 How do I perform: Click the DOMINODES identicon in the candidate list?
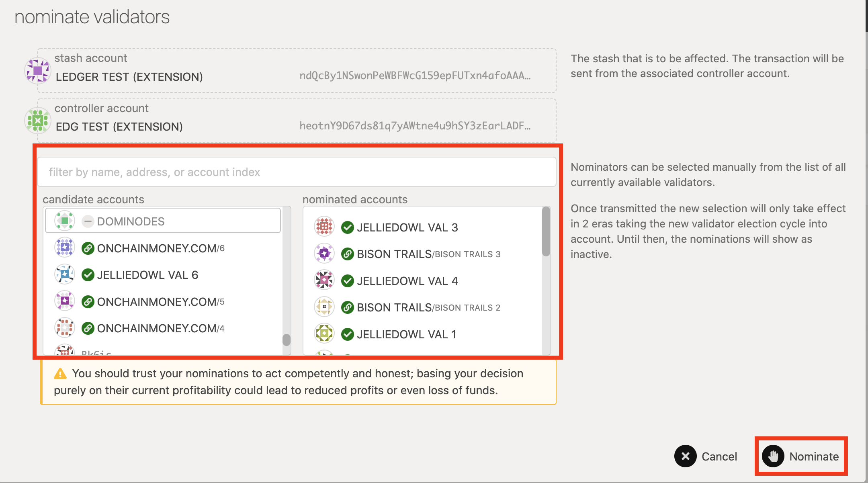(x=65, y=221)
